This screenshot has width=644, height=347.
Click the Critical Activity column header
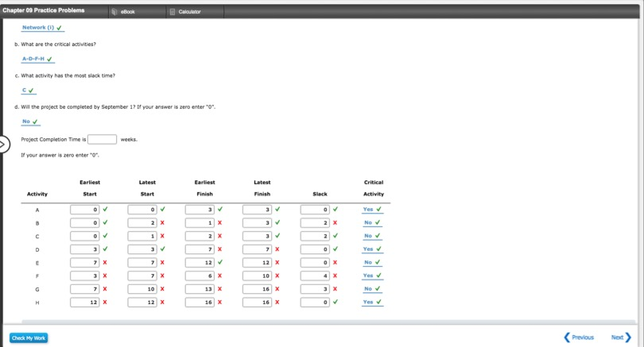point(374,188)
